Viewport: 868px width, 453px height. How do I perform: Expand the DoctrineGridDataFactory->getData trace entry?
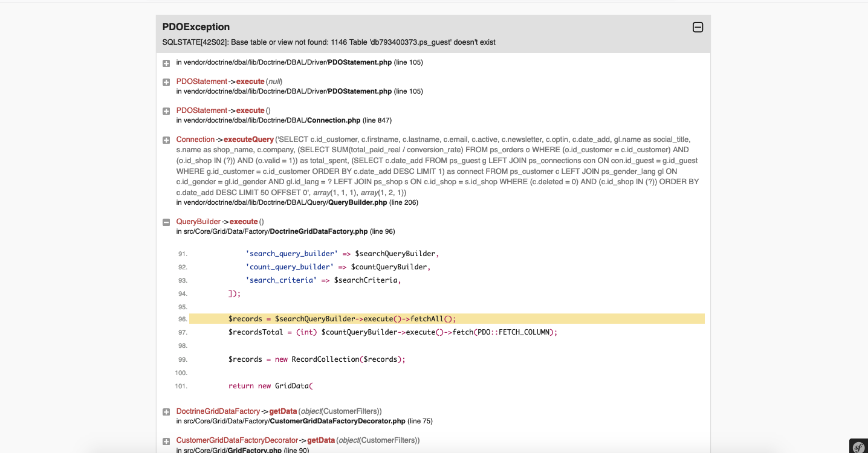(x=166, y=411)
